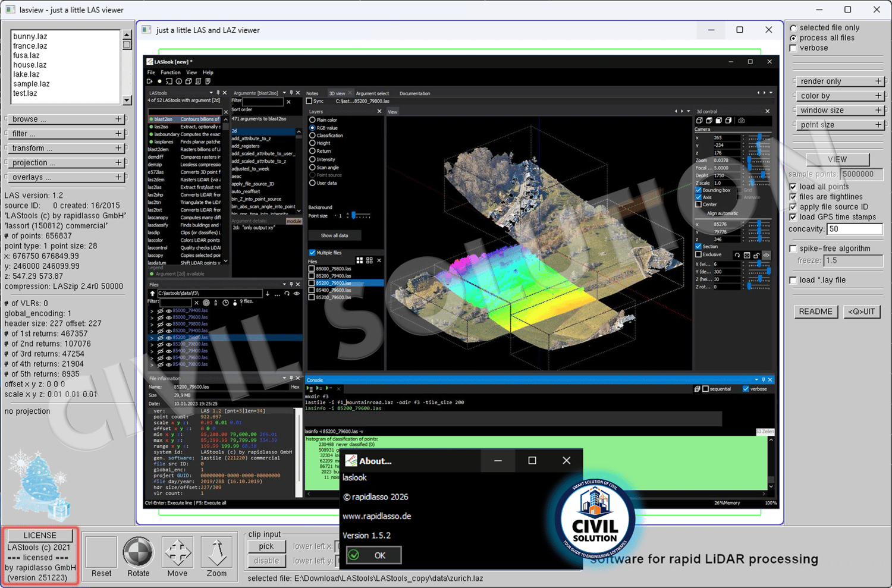Click the lasview app icon in the title bar
The height and width of the screenshot is (588, 892).
coord(10,10)
